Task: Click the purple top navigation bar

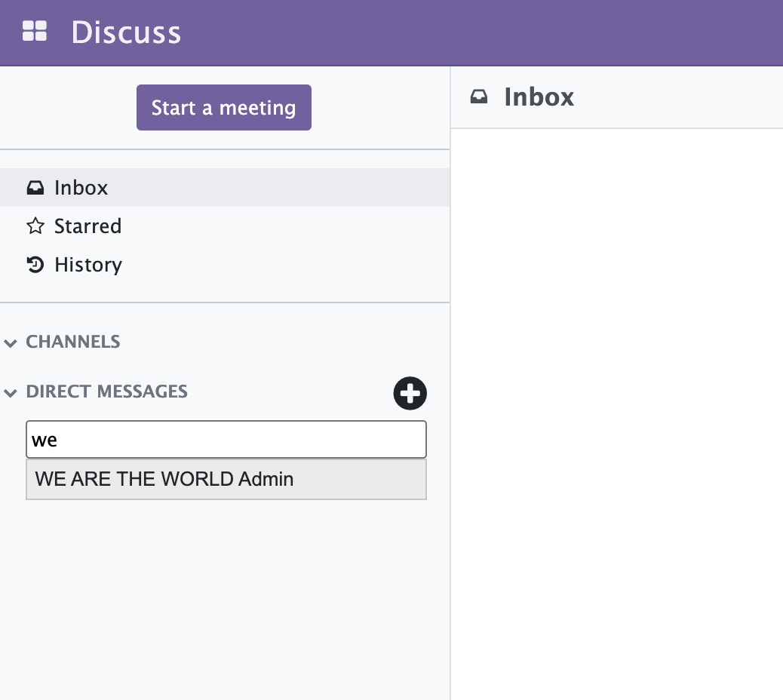Action: coord(483,32)
